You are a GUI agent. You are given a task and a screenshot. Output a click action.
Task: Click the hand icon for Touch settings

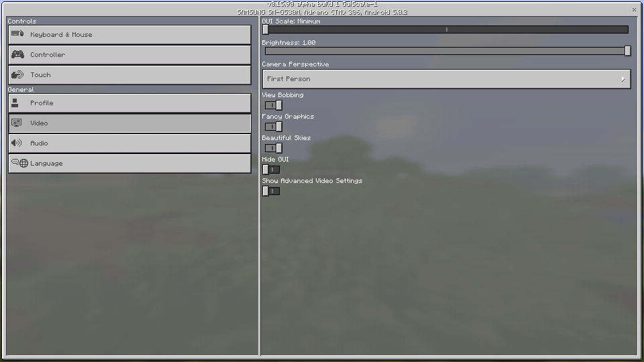pos(17,74)
